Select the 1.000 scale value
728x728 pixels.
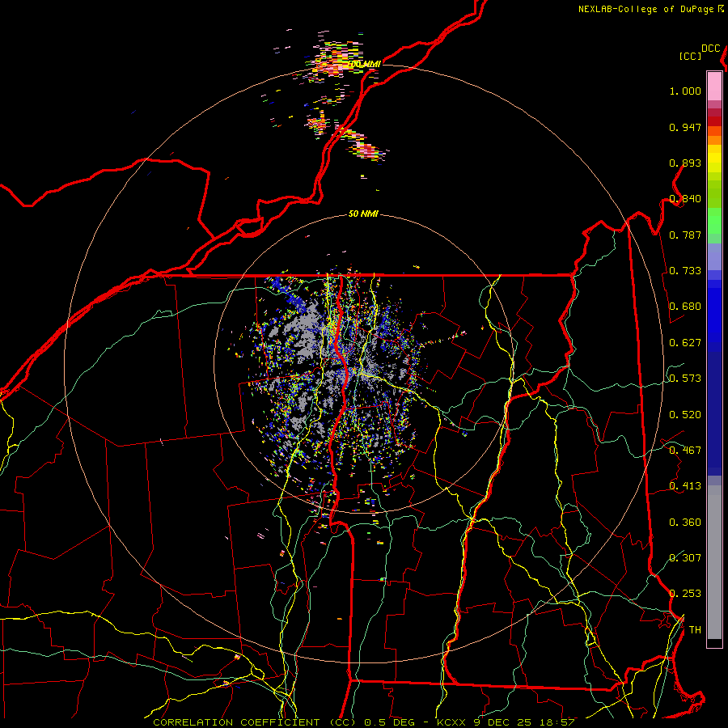pos(685,91)
